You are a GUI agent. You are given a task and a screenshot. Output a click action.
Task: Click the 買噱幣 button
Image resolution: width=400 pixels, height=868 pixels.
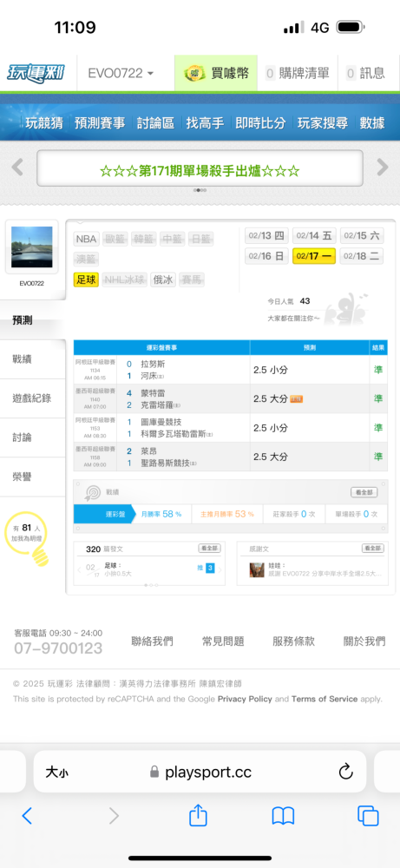tap(216, 73)
